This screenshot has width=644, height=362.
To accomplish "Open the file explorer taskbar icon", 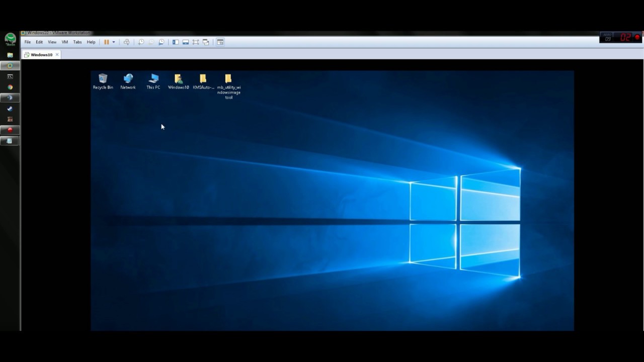I will [10, 55].
